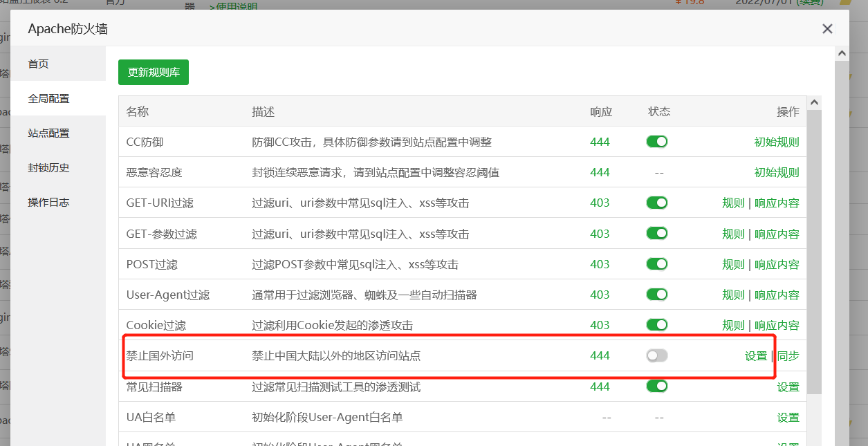Open 初始规则 for CC防御
Screen dimensions: 868x446
(777, 142)
